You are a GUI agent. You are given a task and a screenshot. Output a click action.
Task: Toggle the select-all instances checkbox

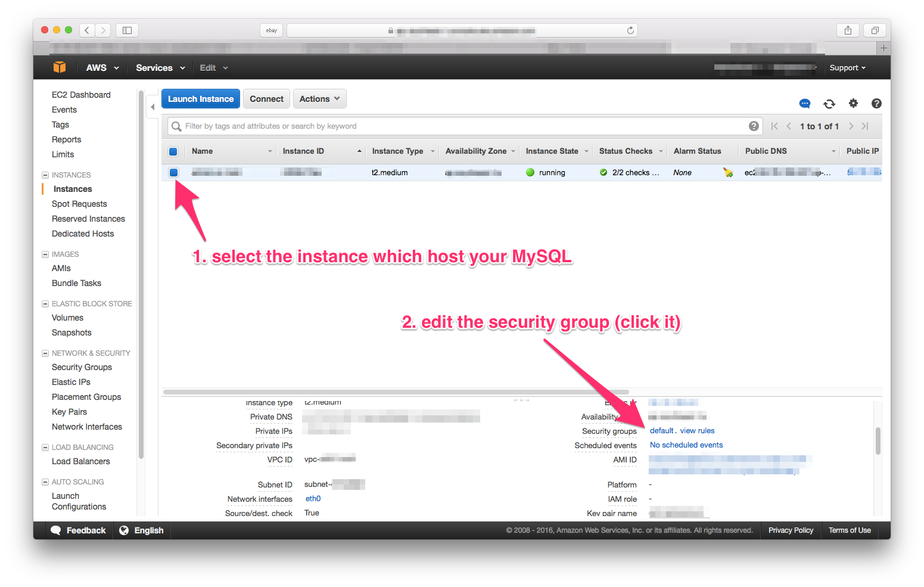point(173,151)
